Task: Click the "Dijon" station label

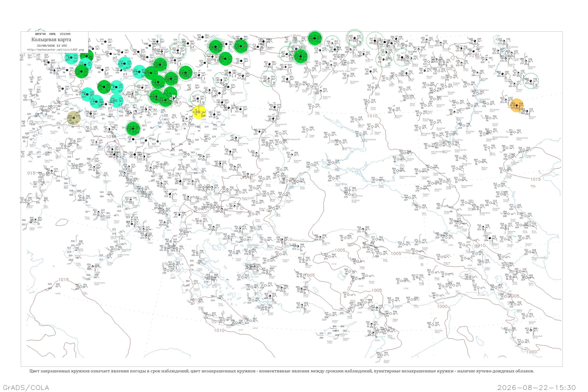Action: point(33,103)
